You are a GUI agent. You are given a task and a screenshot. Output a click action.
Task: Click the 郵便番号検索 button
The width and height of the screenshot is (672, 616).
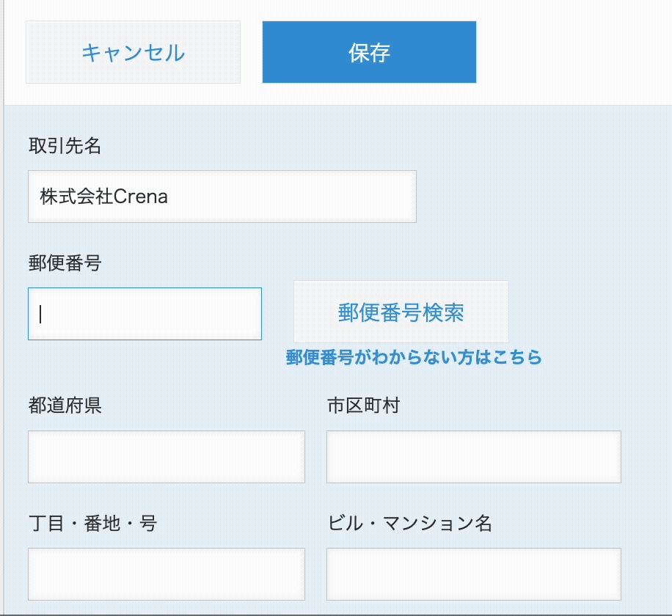point(401,312)
